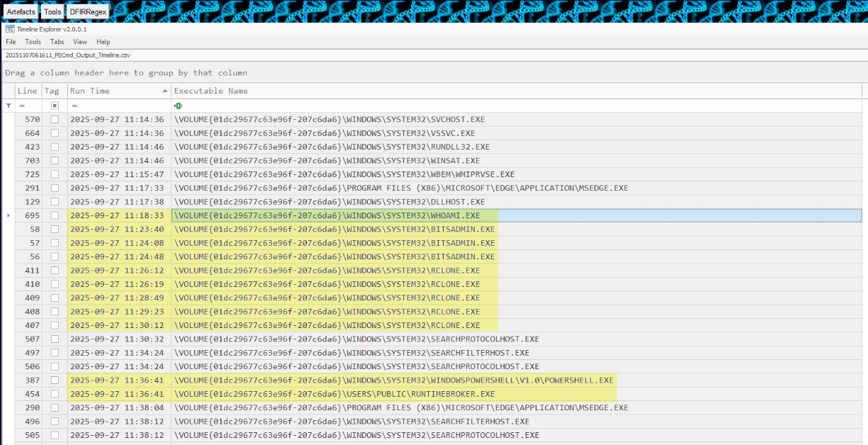Screen dimensions: 868x445
Task: Select the first RCLONE.EXE row at 11:26:12
Action: [x=326, y=270]
